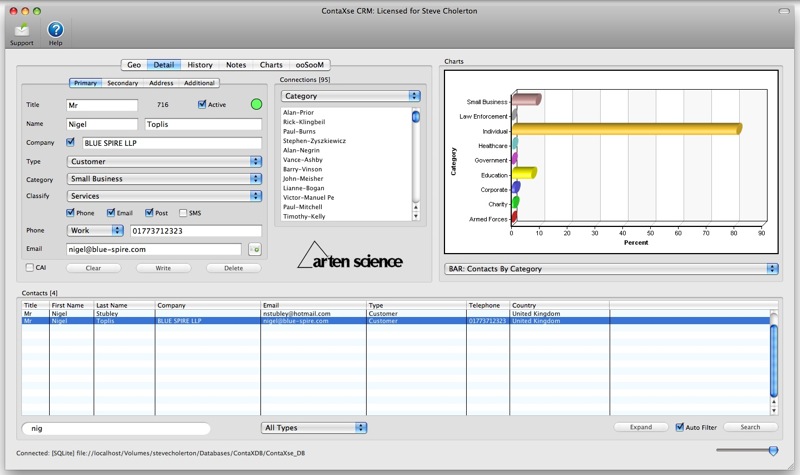Expand the Connections Category dropdown
800x475 pixels.
pos(350,96)
